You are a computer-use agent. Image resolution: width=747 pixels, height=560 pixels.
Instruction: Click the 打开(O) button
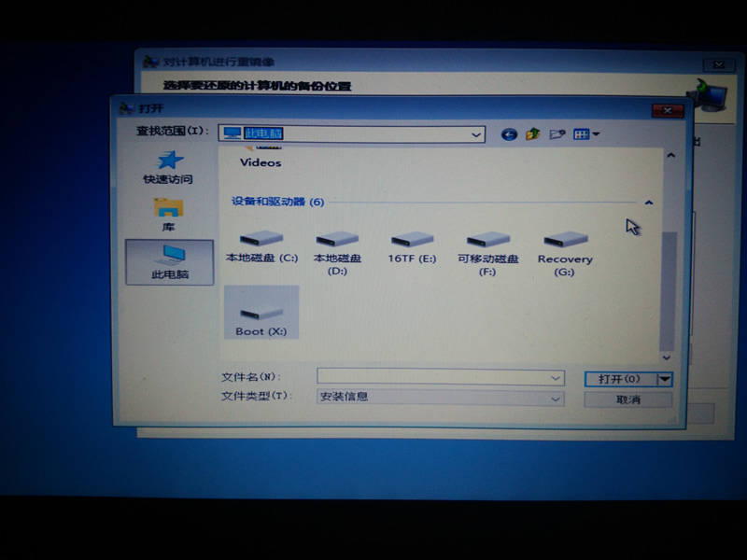point(619,379)
